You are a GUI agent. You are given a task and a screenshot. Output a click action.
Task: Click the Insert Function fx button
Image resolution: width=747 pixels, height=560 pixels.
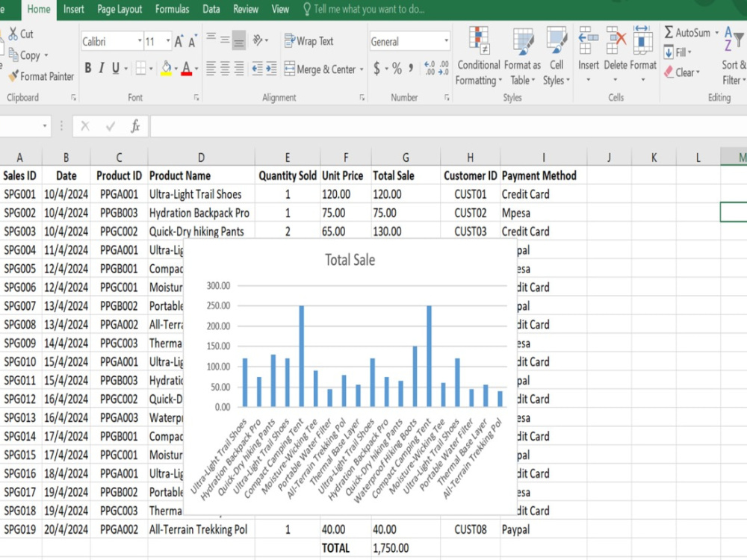[x=134, y=126]
